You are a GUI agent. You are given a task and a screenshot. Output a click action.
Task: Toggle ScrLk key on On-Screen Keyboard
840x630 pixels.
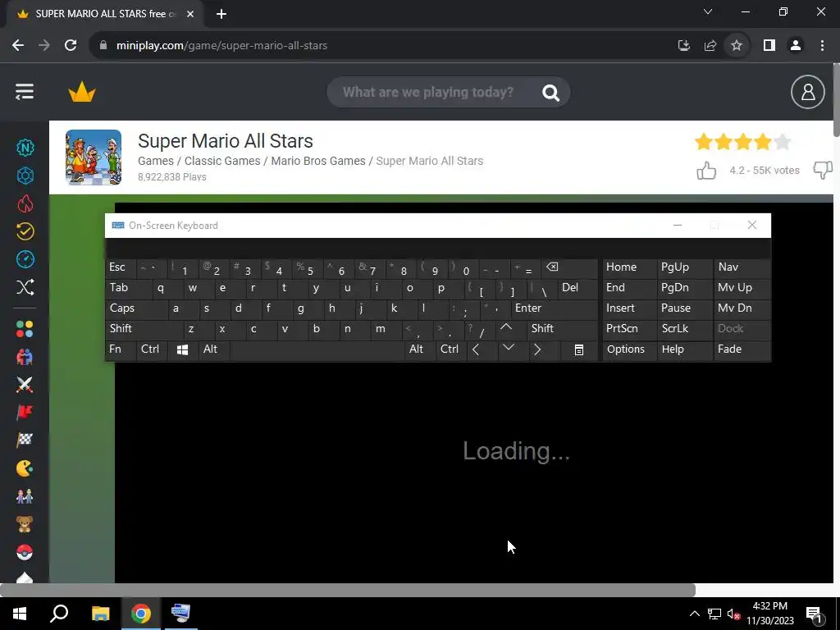(x=683, y=328)
